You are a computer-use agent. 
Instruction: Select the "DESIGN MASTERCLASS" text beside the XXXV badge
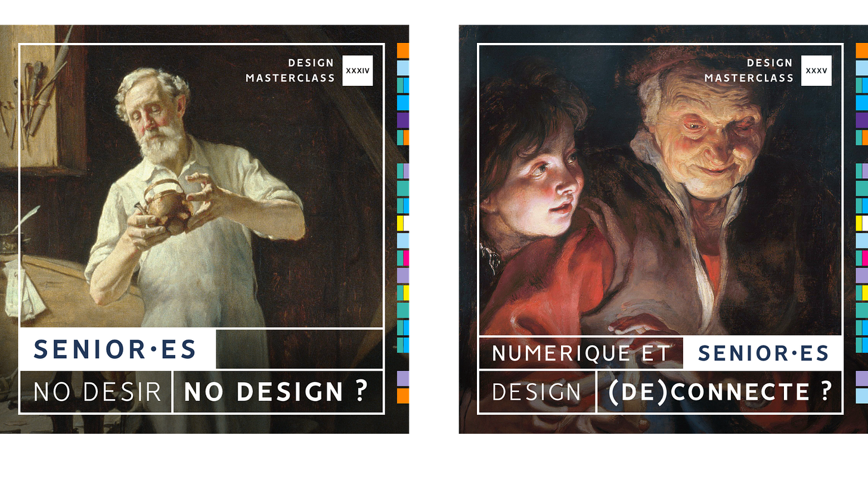pos(749,70)
